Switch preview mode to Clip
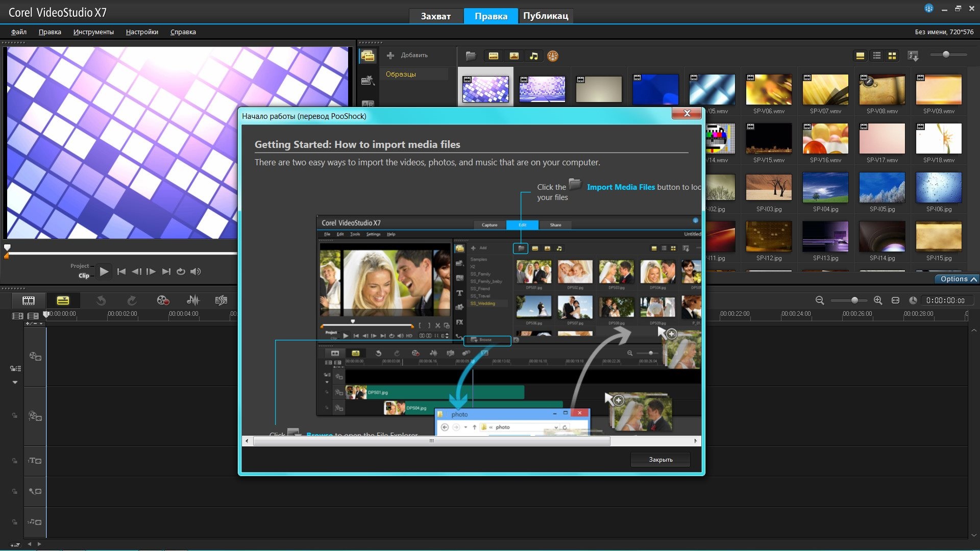The height and width of the screenshot is (551, 980). (84, 275)
